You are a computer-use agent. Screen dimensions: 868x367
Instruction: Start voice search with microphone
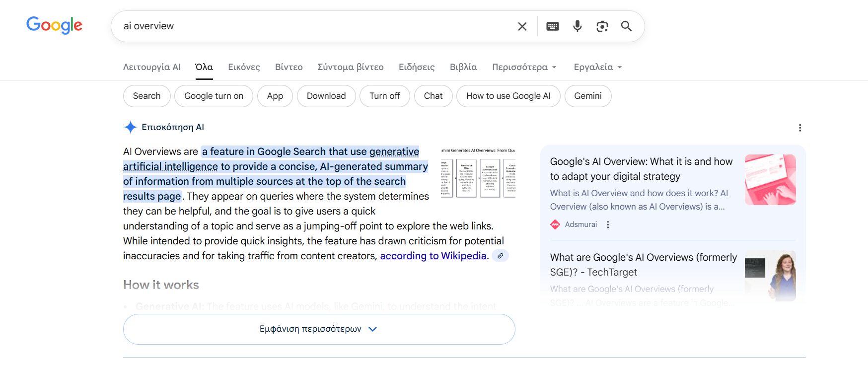577,26
